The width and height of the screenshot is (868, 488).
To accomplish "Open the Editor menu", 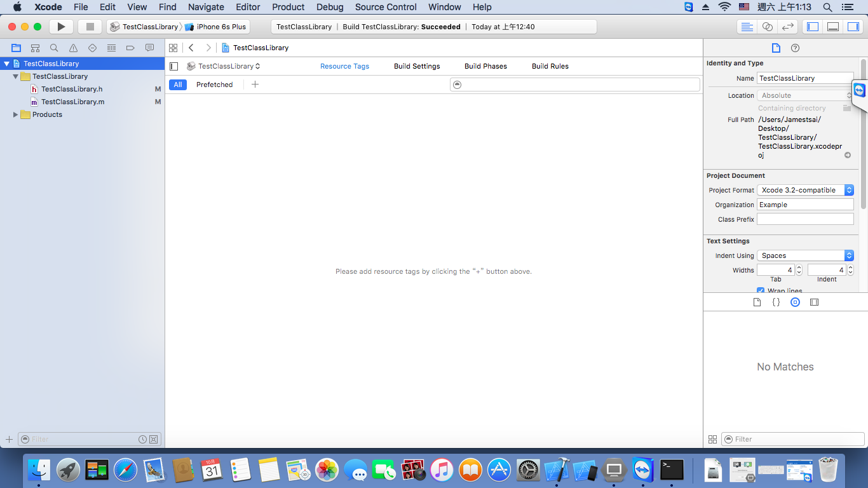I will [x=248, y=7].
